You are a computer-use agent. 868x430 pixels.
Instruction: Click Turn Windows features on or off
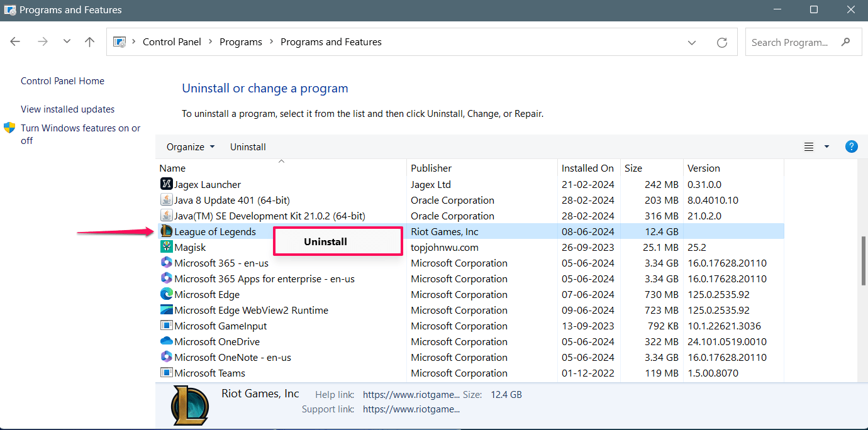tap(81, 135)
